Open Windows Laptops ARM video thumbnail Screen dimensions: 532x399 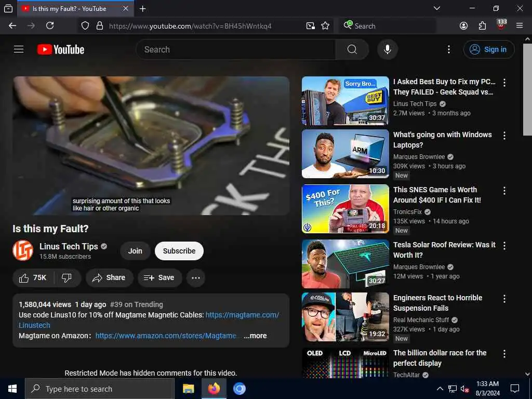tap(345, 154)
